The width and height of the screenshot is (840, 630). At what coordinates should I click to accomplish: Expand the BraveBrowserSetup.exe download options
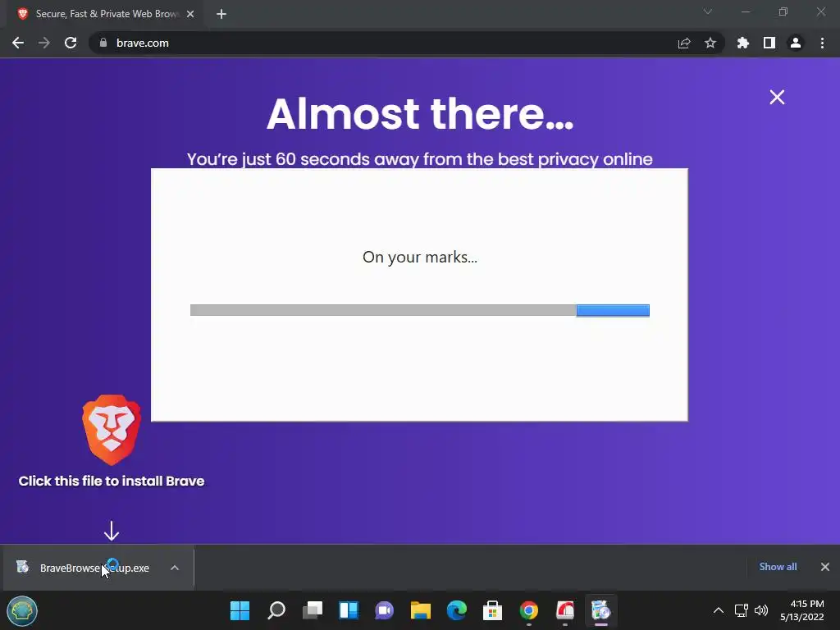pos(175,568)
